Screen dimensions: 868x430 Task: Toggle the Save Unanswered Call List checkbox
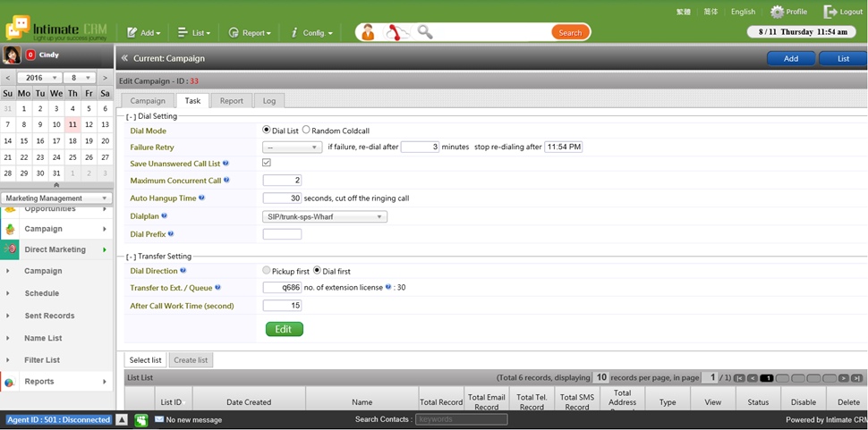pos(267,163)
